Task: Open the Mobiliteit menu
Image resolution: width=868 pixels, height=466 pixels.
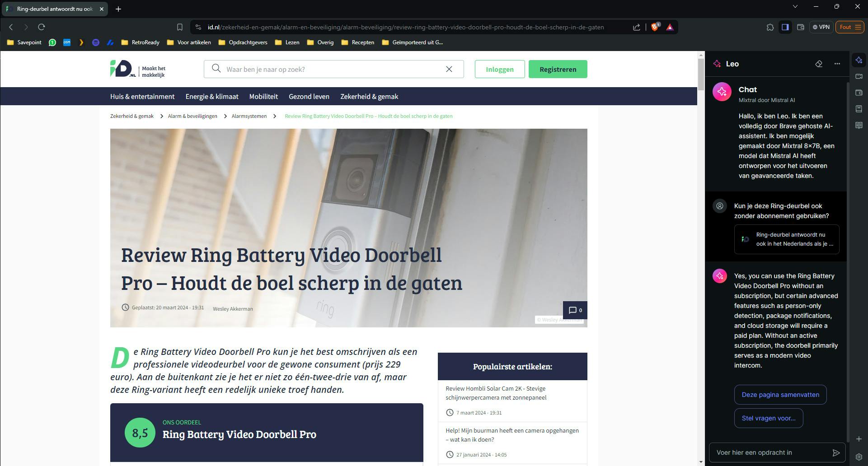Action: [263, 97]
